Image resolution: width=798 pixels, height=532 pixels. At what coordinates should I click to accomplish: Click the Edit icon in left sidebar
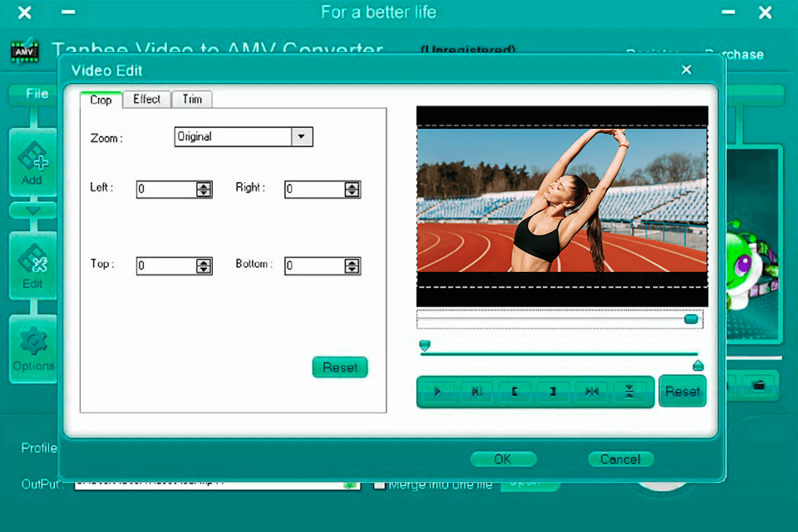point(32,264)
